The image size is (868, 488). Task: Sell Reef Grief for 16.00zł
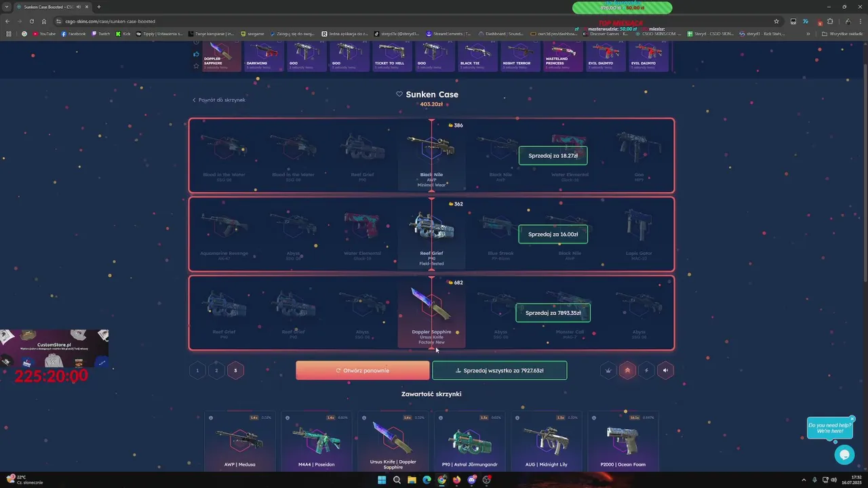coord(553,234)
